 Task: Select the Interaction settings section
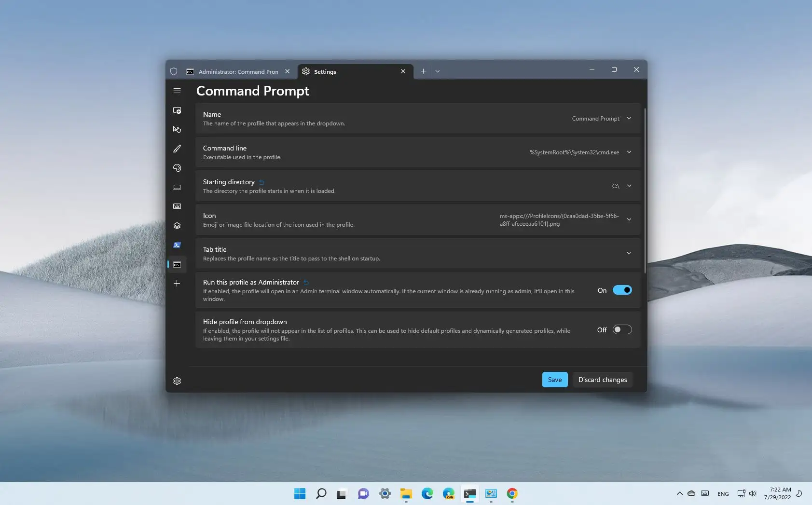click(177, 129)
